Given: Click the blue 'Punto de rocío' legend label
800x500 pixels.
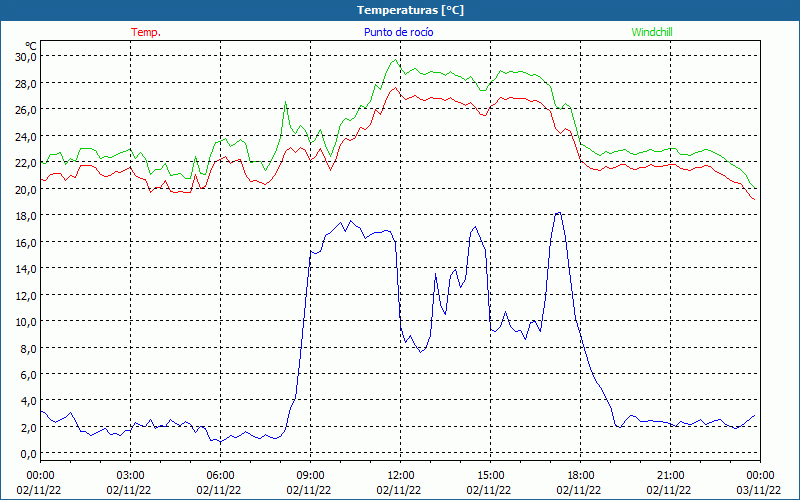Looking at the screenshot, I should click(x=398, y=32).
